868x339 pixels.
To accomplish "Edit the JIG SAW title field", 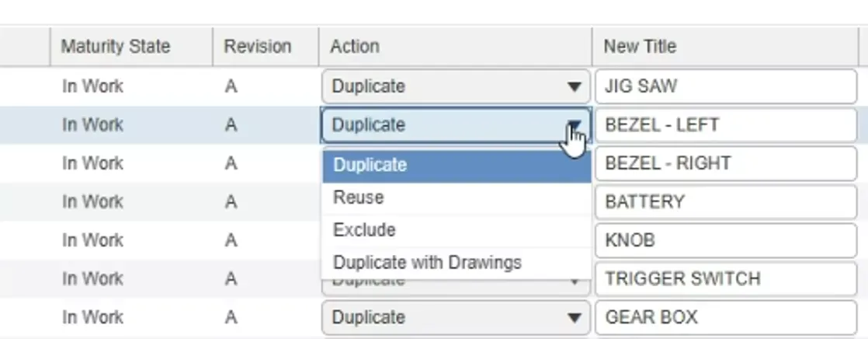I will [x=726, y=86].
